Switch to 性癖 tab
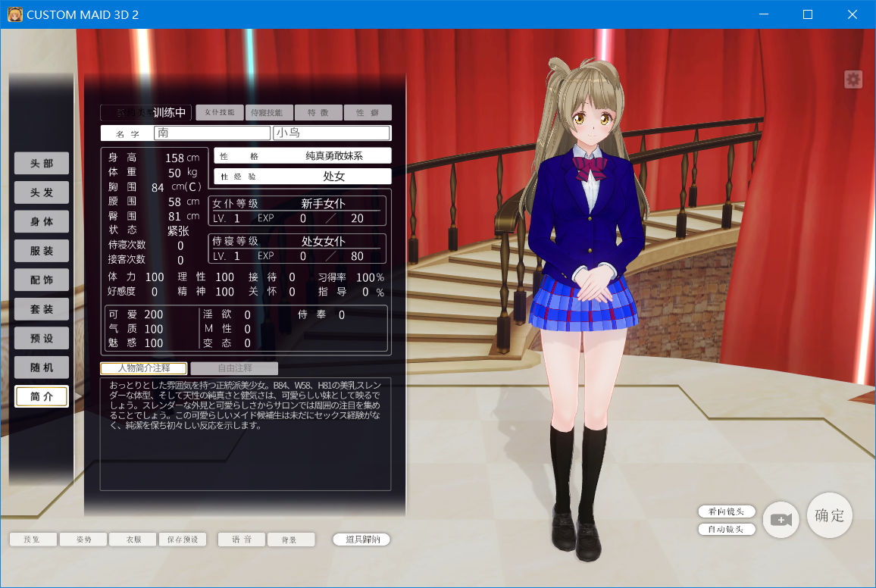Viewport: 876px width, 588px height. 368,112
